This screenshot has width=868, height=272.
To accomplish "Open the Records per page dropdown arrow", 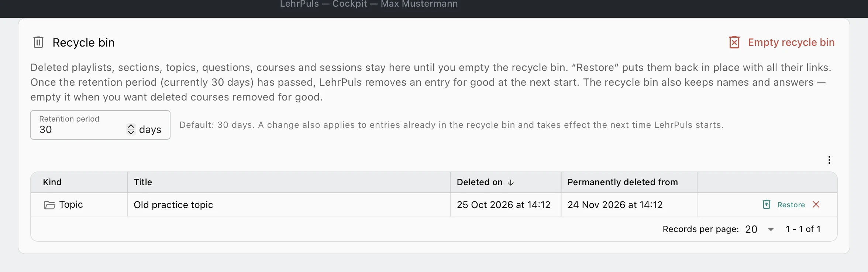I will pos(771,229).
